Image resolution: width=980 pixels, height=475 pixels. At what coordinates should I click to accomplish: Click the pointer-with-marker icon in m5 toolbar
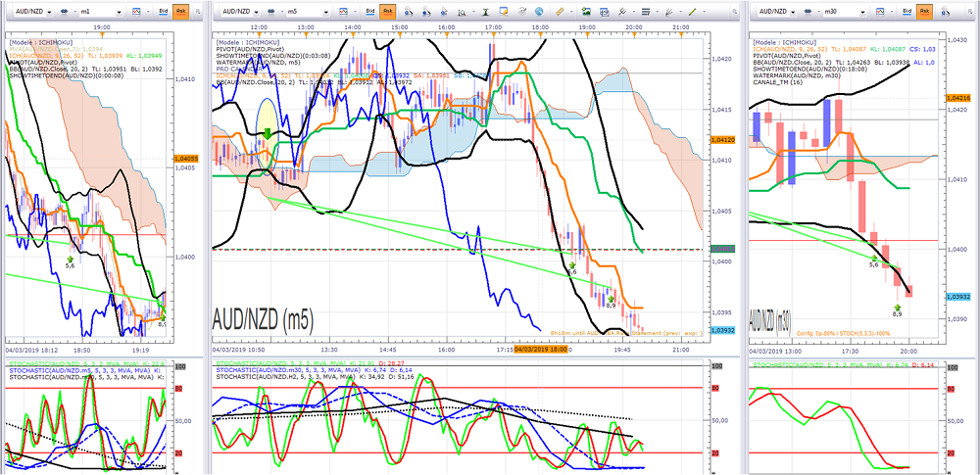click(444, 12)
